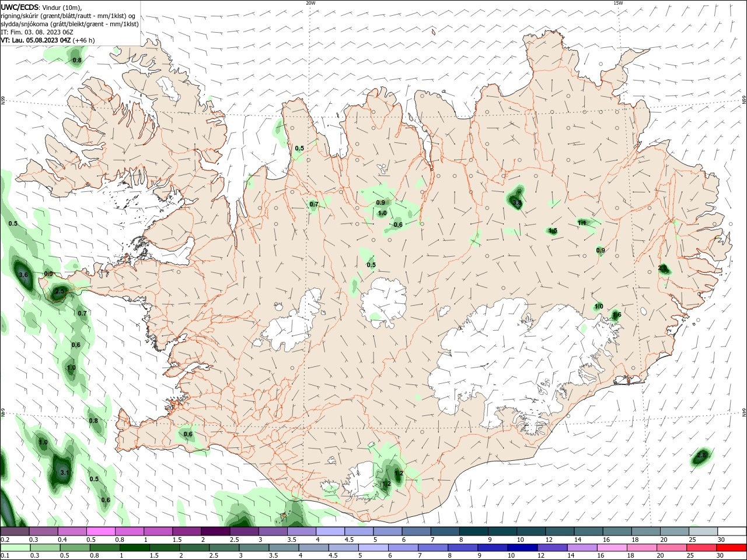Click the darkest green swatch between 1 and 1.5
This screenshot has width=747, height=560.
tap(135, 548)
